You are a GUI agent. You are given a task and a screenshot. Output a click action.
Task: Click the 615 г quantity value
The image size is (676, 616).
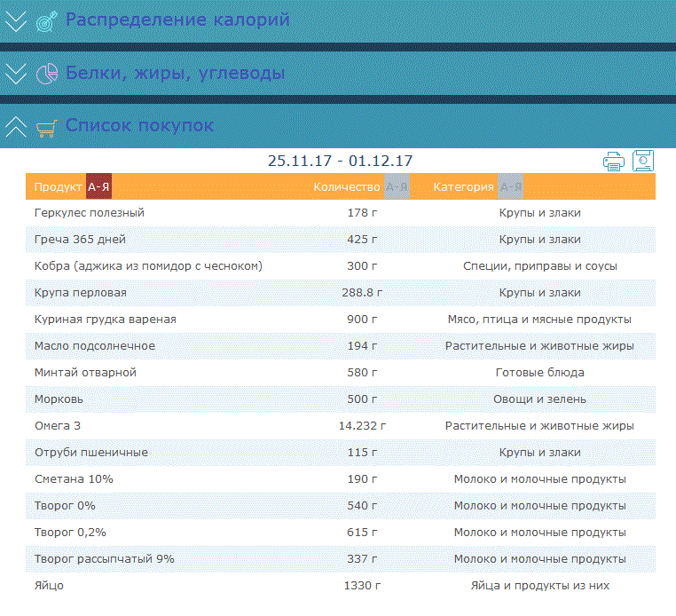point(362,533)
